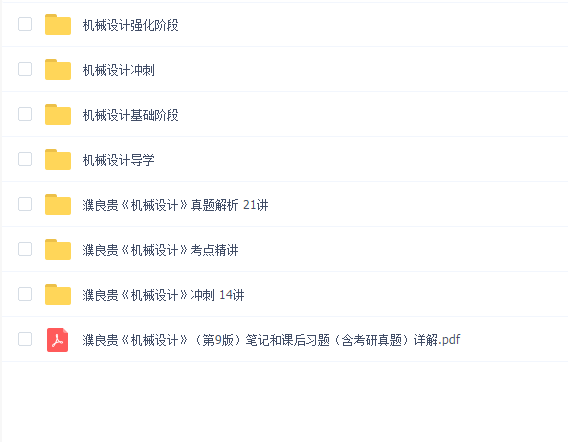Click the 机械设计导学 folder icon
The image size is (568, 442).
click(58, 159)
